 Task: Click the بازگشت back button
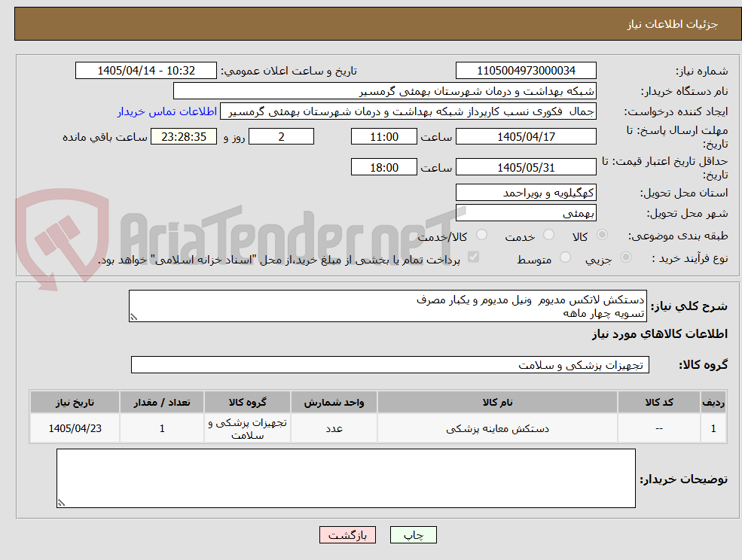pyautogui.click(x=347, y=535)
